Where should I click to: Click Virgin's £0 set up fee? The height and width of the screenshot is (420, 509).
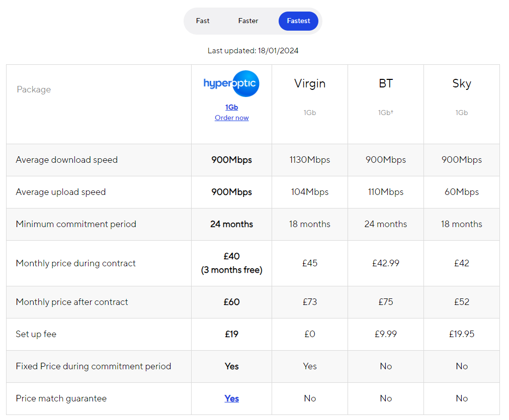tap(310, 334)
